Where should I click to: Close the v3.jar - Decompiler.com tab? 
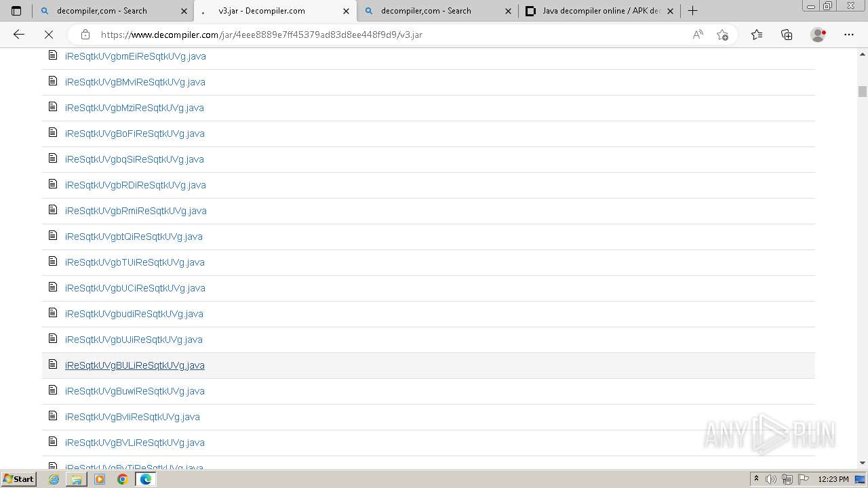pyautogui.click(x=347, y=11)
